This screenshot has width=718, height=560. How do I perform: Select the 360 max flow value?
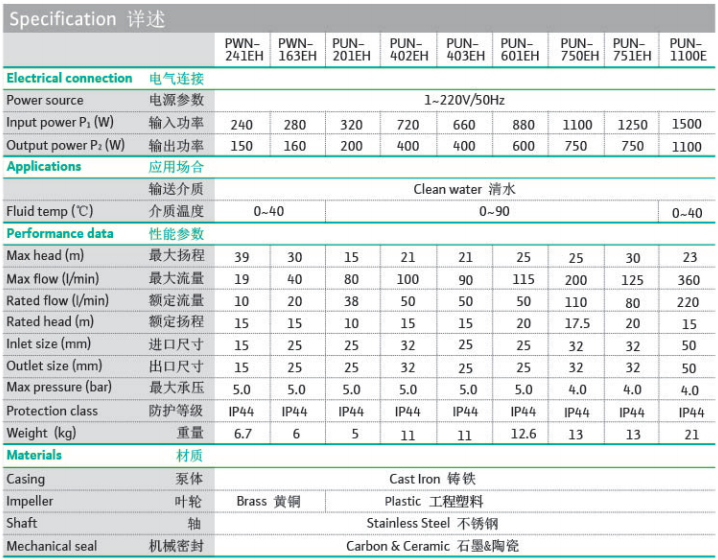tap(688, 280)
